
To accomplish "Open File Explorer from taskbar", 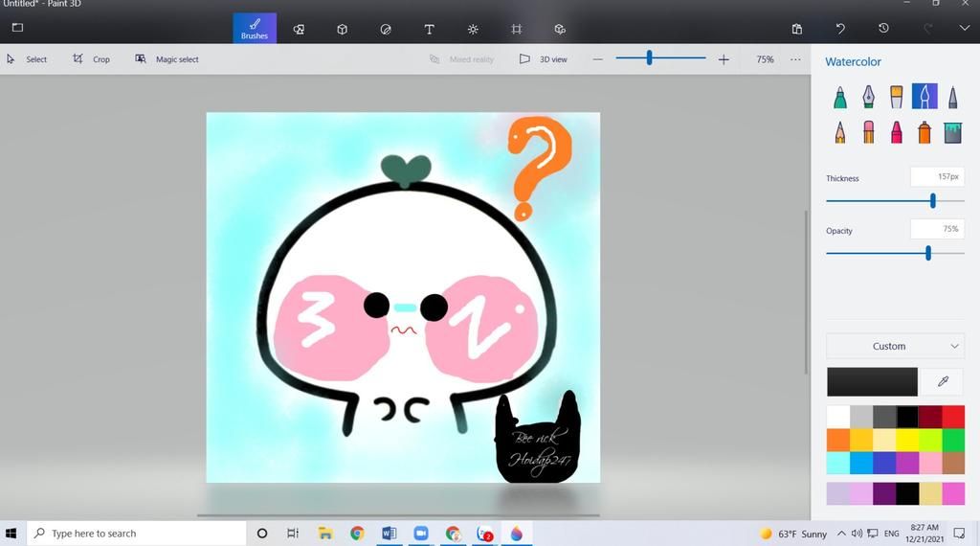I will [x=325, y=534].
